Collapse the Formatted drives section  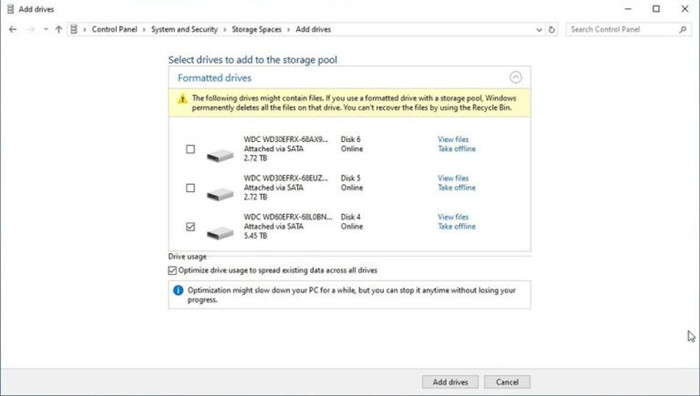(516, 78)
